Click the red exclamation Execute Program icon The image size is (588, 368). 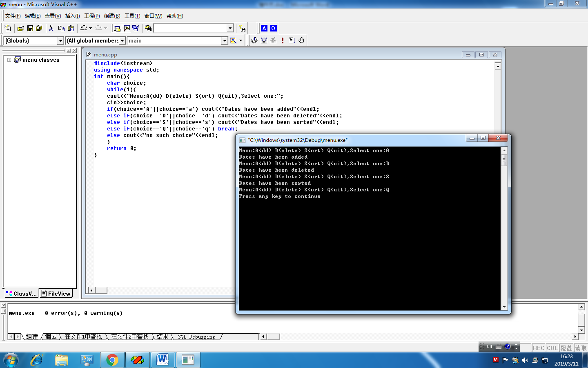[x=283, y=40]
